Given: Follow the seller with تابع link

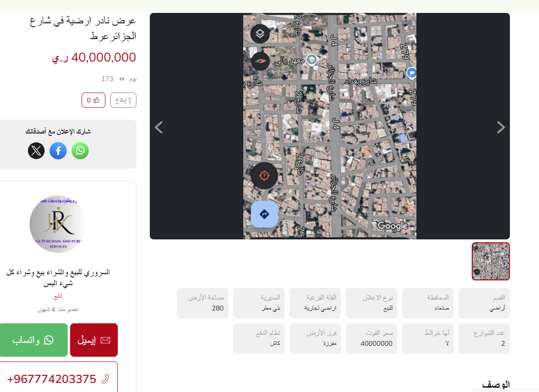Looking at the screenshot, I should (x=58, y=296).
